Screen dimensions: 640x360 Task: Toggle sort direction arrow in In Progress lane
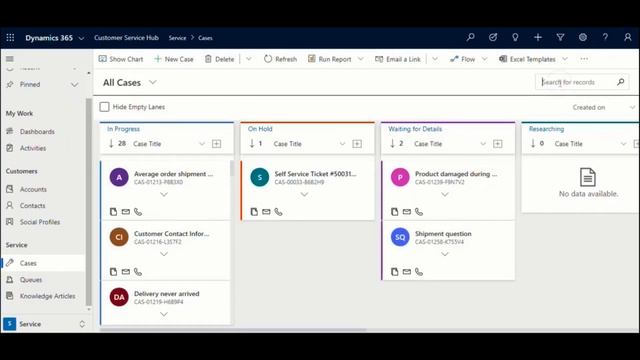(x=111, y=144)
